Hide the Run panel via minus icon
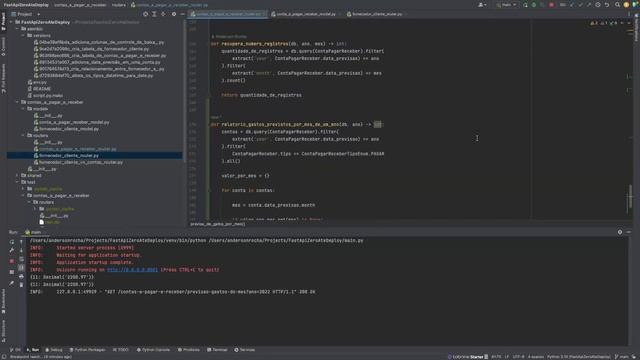Viewport: 640px width, 360px height. click(x=629, y=232)
